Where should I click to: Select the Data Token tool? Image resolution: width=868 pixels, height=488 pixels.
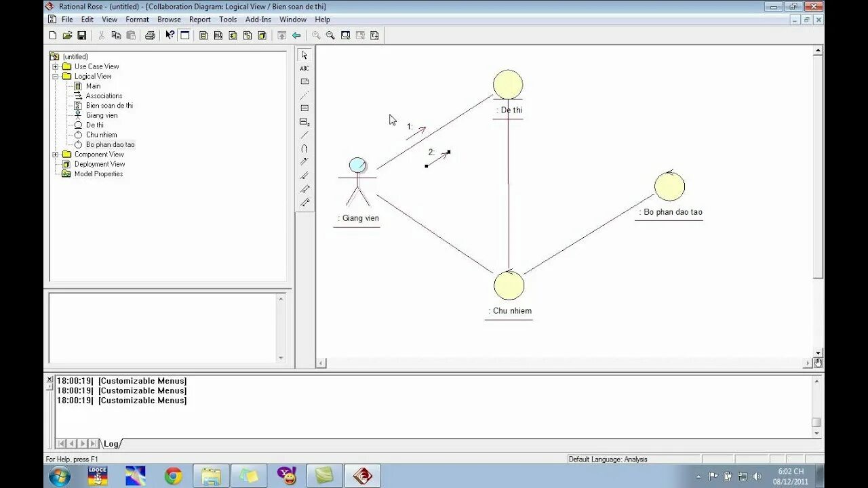[304, 188]
